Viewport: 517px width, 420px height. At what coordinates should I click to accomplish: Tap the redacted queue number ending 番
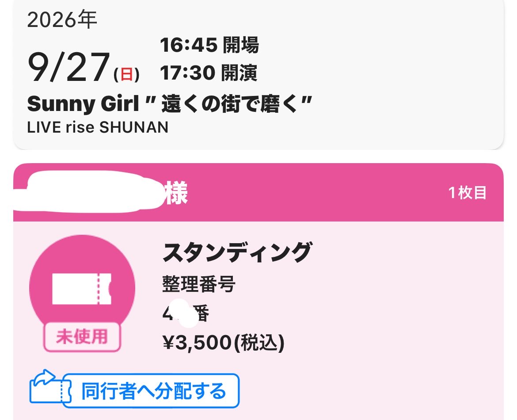(x=186, y=313)
